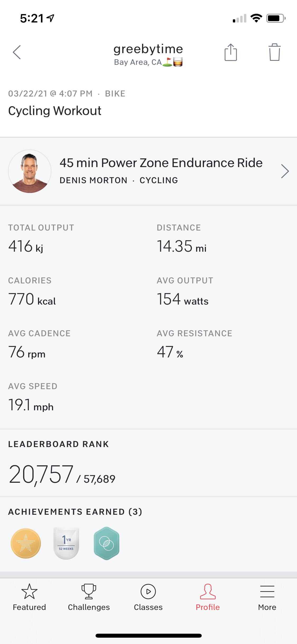Tap the Challenges trophy icon
This screenshot has width=297, height=644.
[89, 591]
